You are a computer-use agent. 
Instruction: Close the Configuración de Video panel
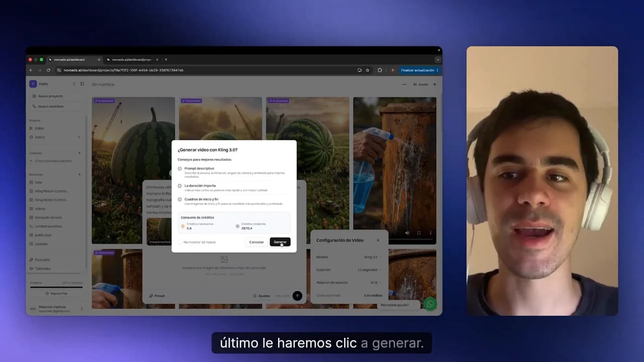tap(378, 240)
